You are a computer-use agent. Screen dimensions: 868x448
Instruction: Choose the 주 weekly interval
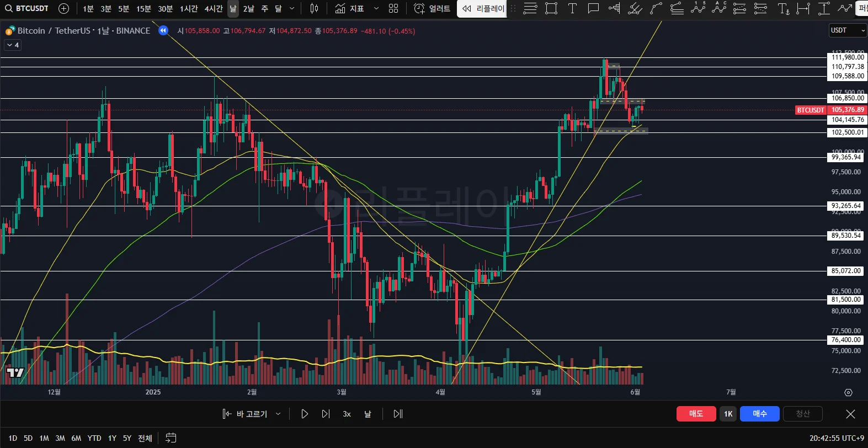(265, 8)
